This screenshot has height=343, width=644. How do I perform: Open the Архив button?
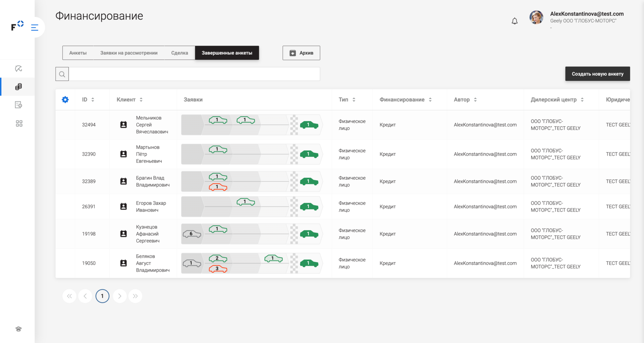[x=301, y=53]
